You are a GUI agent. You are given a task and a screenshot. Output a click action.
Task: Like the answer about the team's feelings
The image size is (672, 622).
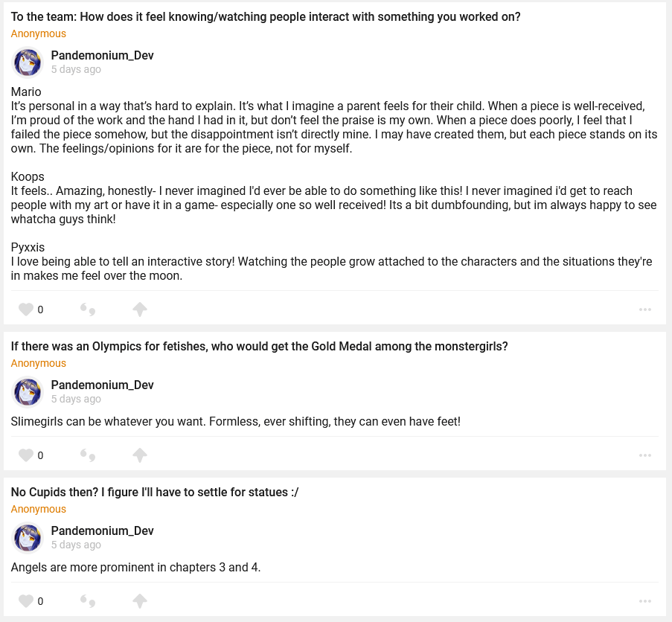click(x=26, y=310)
